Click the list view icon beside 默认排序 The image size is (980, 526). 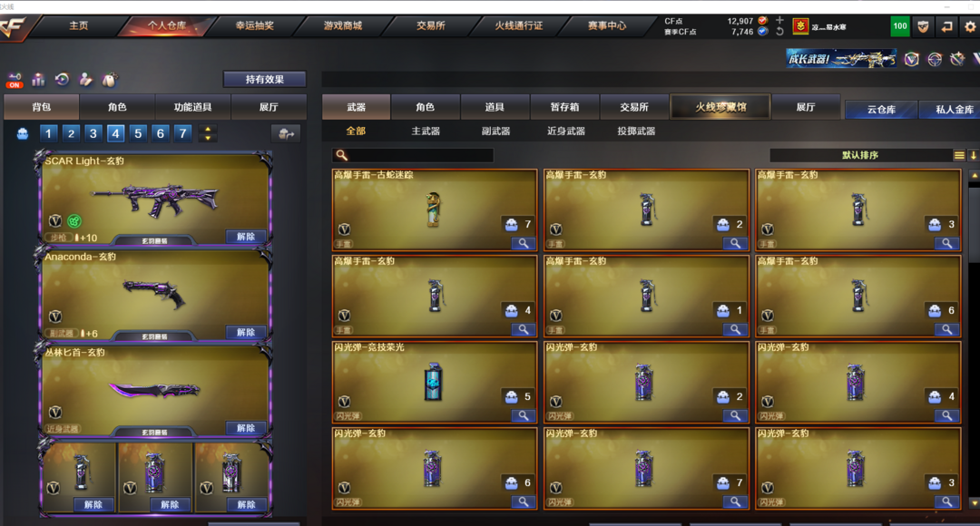959,155
